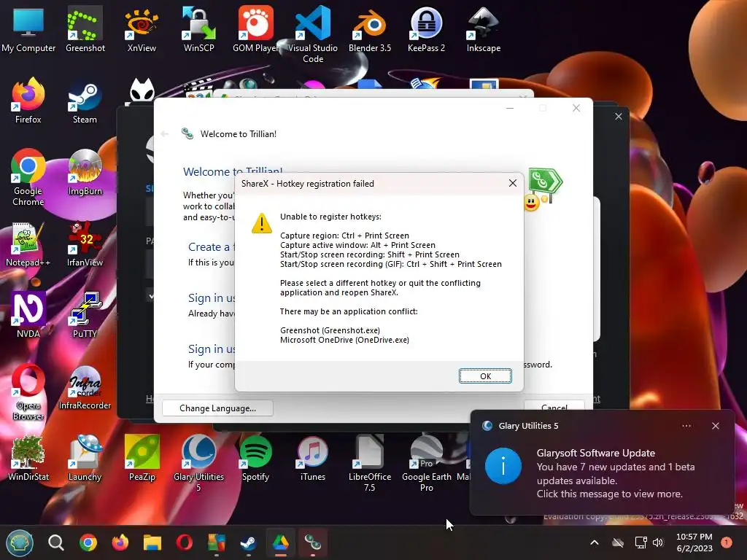Click OK in ShareX hotkey dialog
Viewport: 747px width, 560px height.
[x=485, y=376]
